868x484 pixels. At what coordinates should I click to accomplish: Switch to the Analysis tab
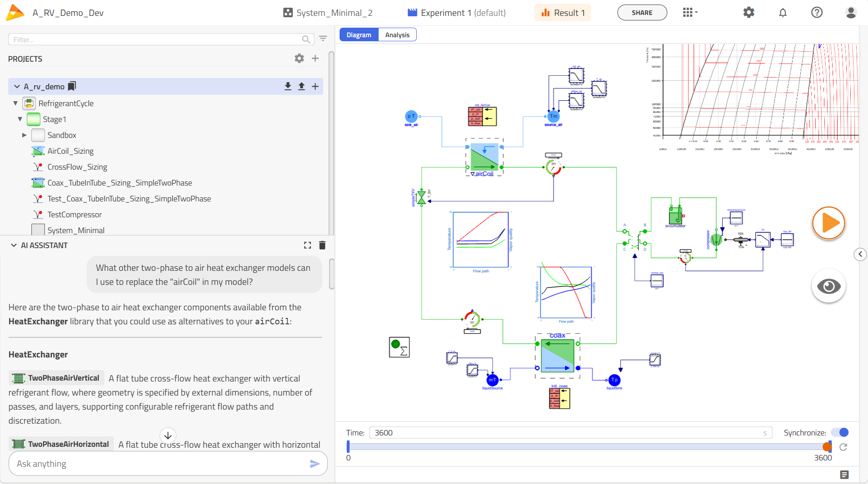(x=397, y=35)
